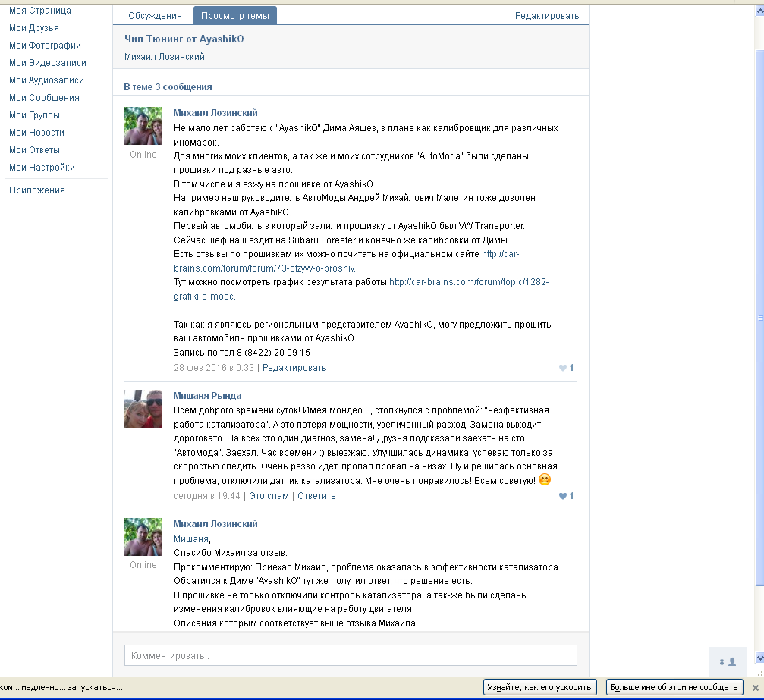Open Мои Ответы

coord(35,150)
